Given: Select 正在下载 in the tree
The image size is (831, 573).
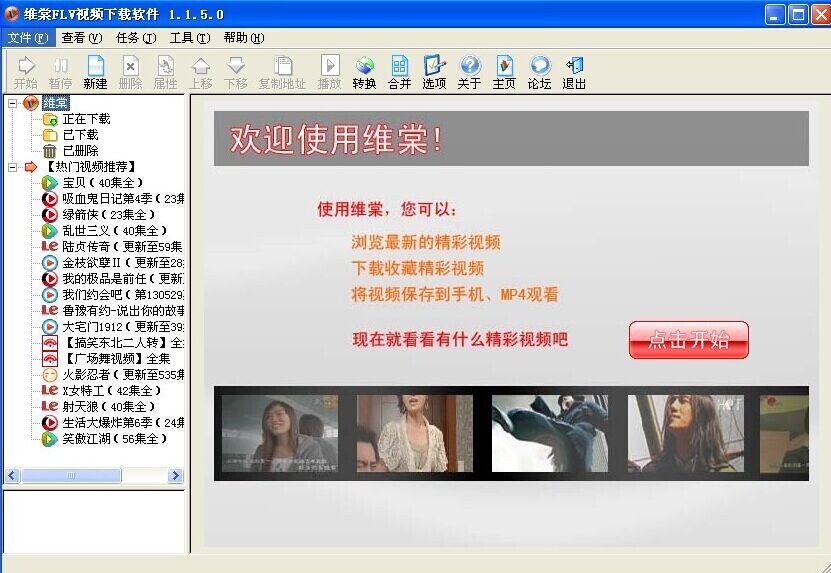Looking at the screenshot, I should click(86, 119).
